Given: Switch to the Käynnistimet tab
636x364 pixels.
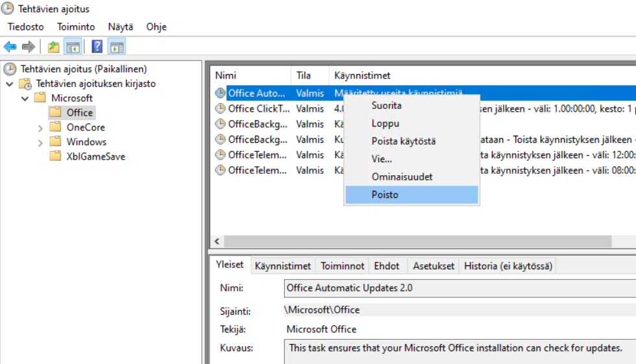Looking at the screenshot, I should 283,266.
